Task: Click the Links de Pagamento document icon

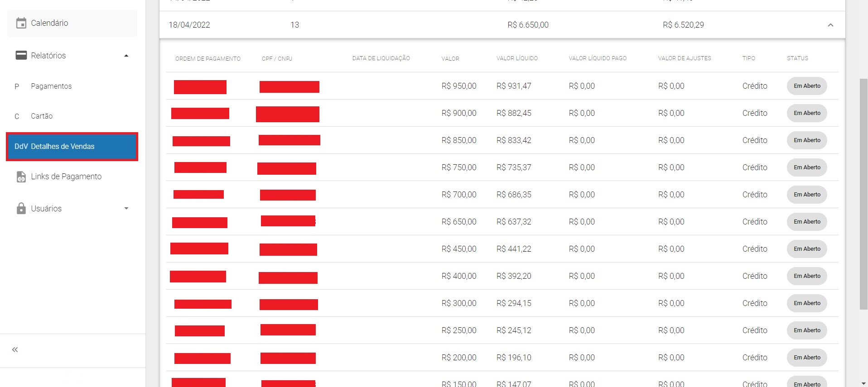Action: [x=21, y=177]
